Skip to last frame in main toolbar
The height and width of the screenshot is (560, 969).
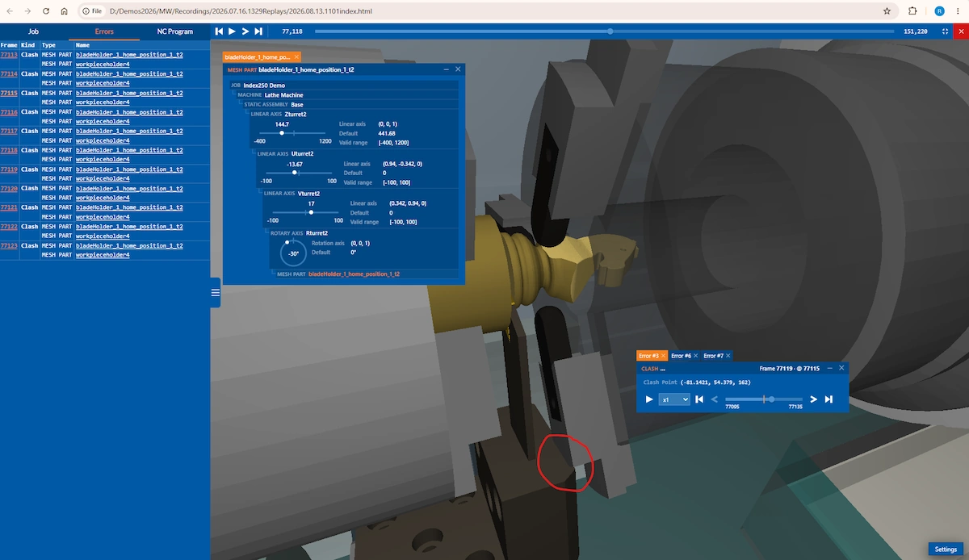tap(258, 31)
